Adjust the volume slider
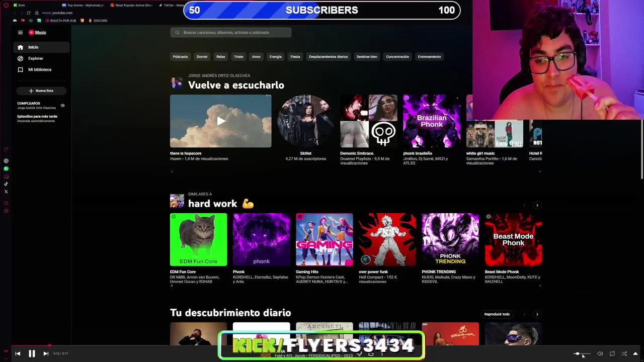 point(583,353)
